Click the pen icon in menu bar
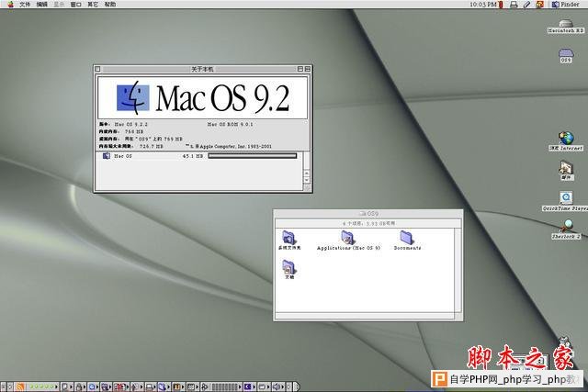 (526, 5)
